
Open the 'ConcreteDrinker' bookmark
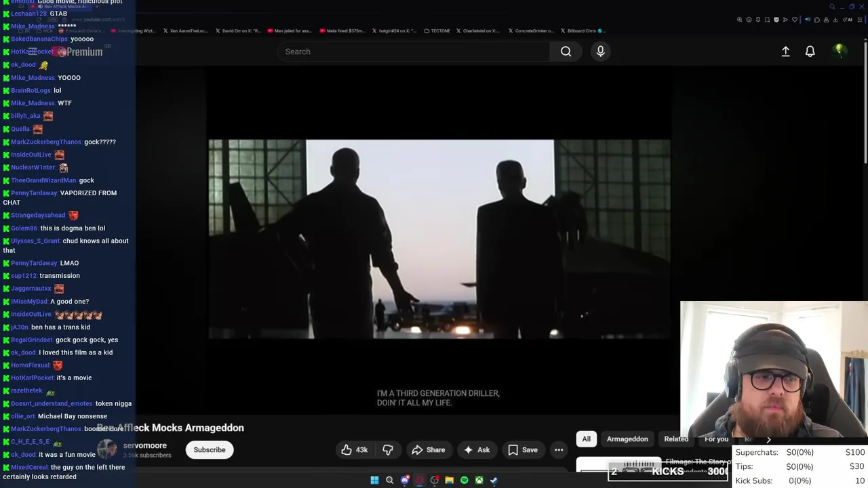click(x=530, y=30)
